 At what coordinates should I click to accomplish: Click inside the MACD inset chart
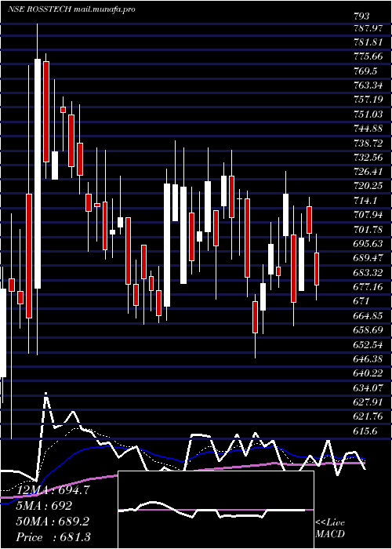click(x=216, y=510)
